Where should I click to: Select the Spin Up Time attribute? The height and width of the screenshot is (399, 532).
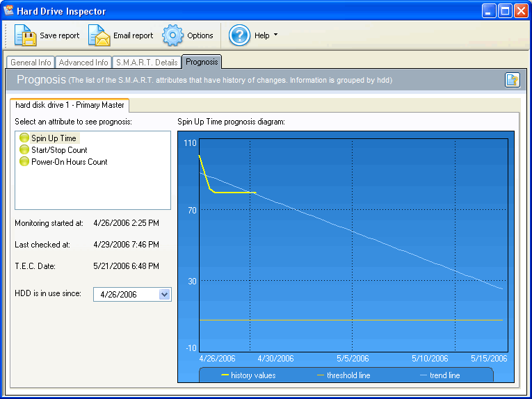pyautogui.click(x=54, y=138)
